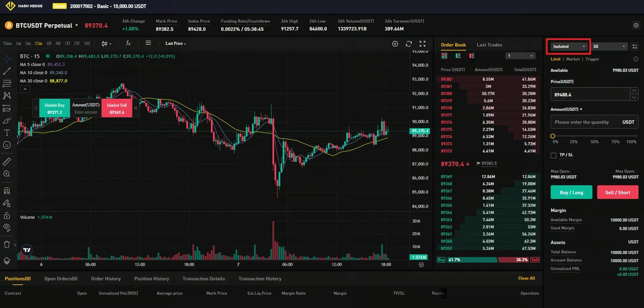The width and height of the screenshot is (644, 308).
Task: Switch to the Last Trades tab
Action: [x=489, y=45]
